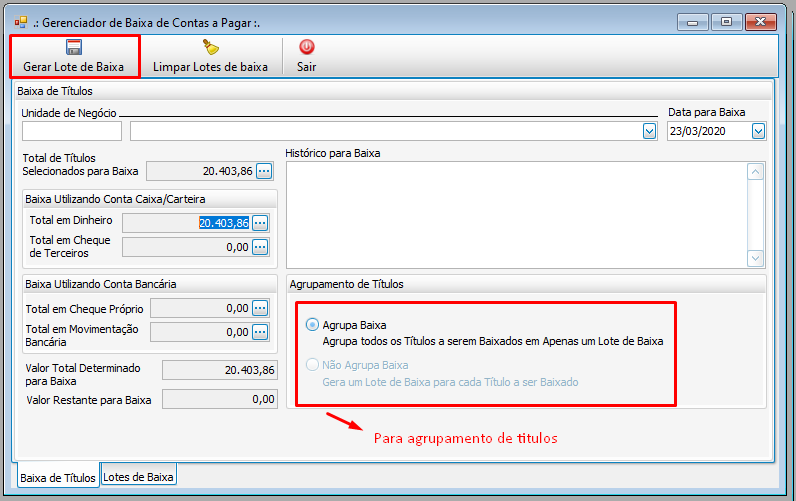This screenshot has height=501, width=796.
Task: Click the red Sair power icon
Action: [x=307, y=47]
